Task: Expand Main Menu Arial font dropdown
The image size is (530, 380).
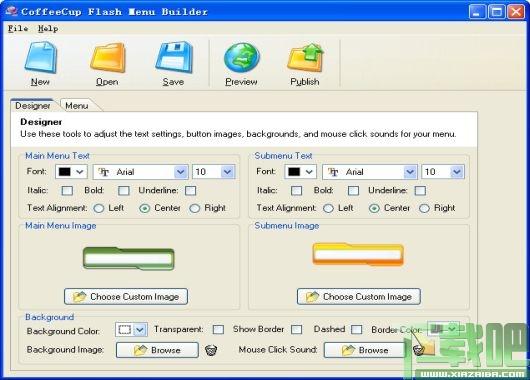Action: [181, 172]
